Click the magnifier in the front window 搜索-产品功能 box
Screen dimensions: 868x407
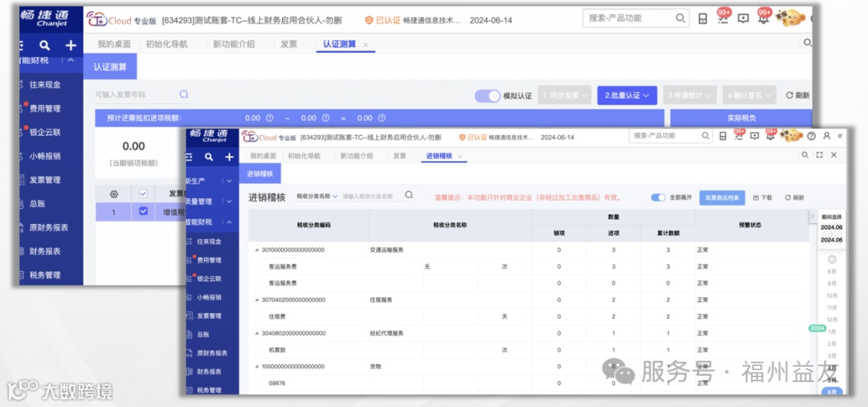pos(706,136)
